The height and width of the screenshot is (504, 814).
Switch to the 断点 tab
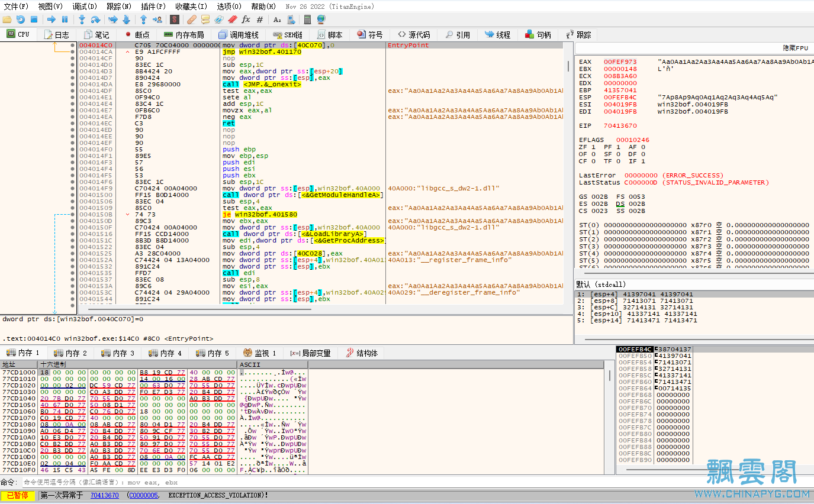point(137,35)
